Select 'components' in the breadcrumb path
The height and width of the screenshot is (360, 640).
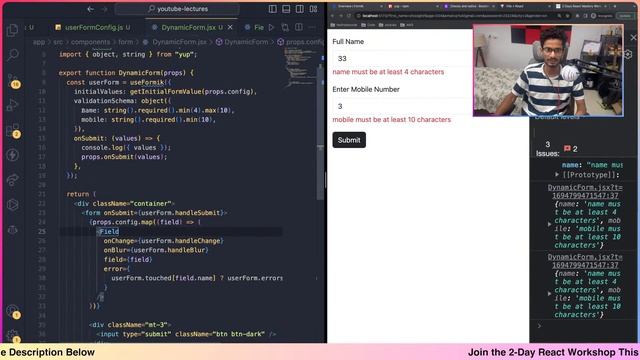pyautogui.click(x=90, y=42)
